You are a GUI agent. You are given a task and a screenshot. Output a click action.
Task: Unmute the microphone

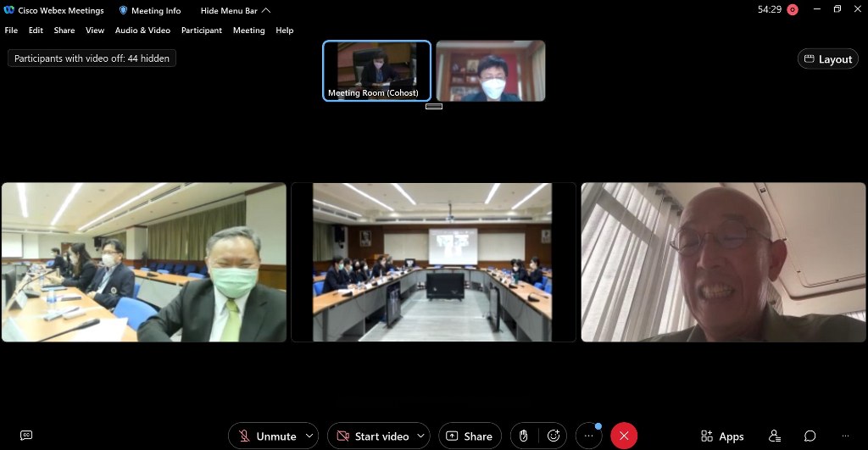point(266,436)
